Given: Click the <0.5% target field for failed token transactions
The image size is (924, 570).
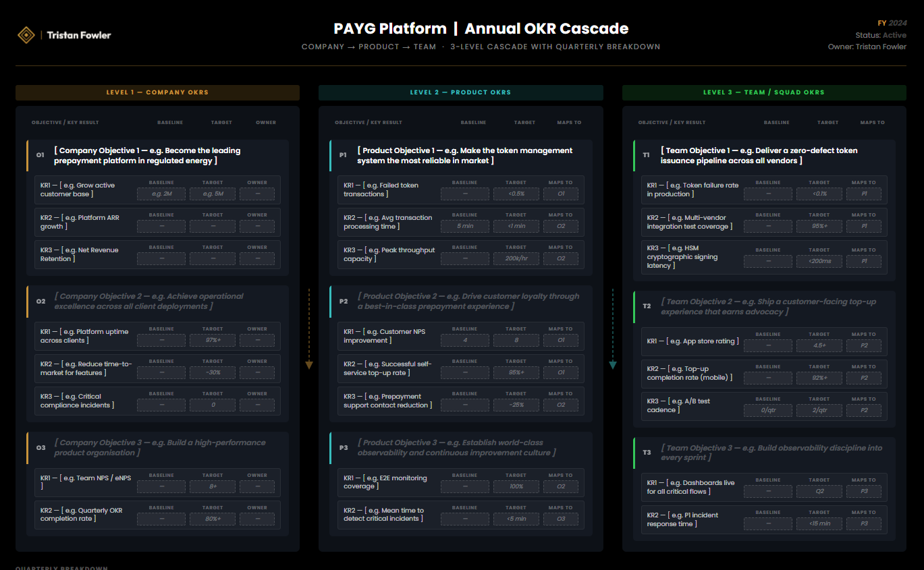Looking at the screenshot, I should (516, 194).
